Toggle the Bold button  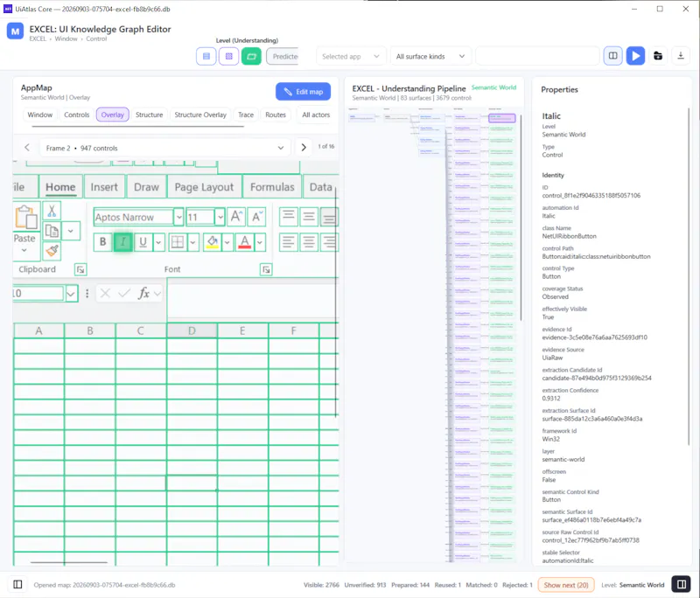102,242
